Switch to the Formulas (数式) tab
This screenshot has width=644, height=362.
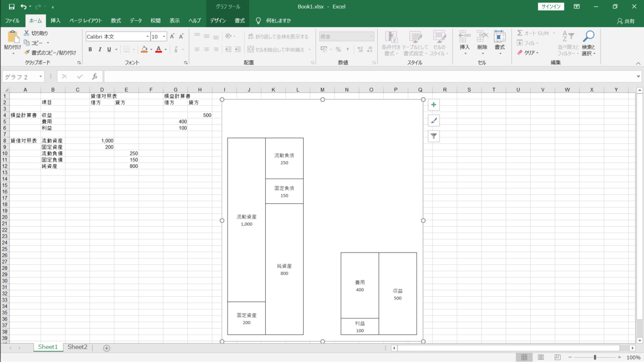click(116, 20)
